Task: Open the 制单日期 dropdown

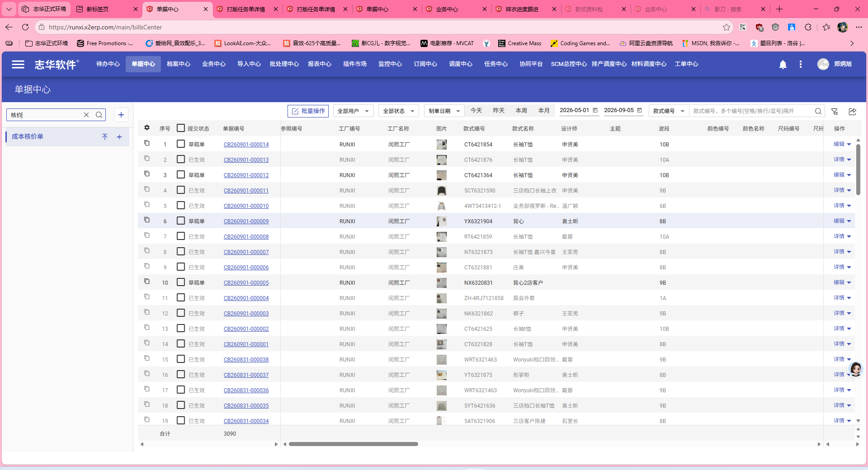Action: 444,111
